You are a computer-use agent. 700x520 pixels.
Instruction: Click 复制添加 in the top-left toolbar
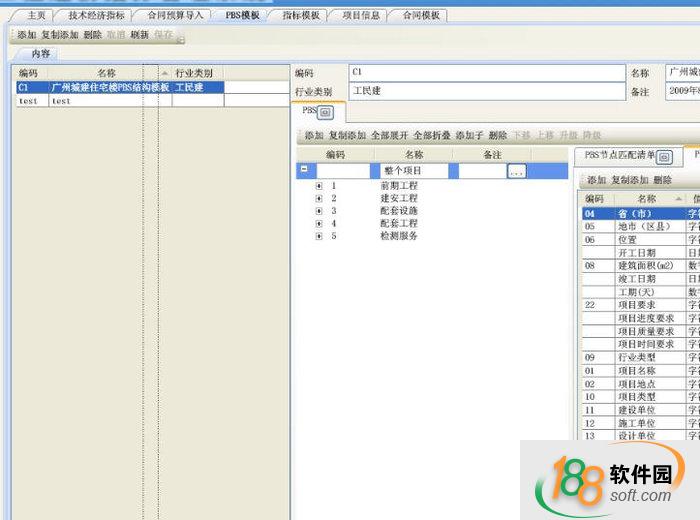click(x=60, y=35)
